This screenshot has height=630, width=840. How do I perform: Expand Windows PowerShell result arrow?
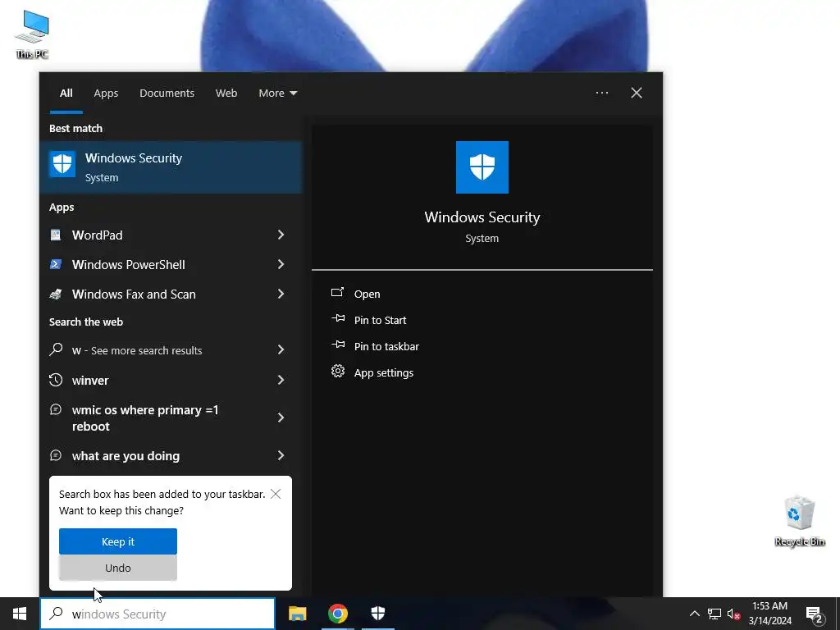click(x=281, y=264)
